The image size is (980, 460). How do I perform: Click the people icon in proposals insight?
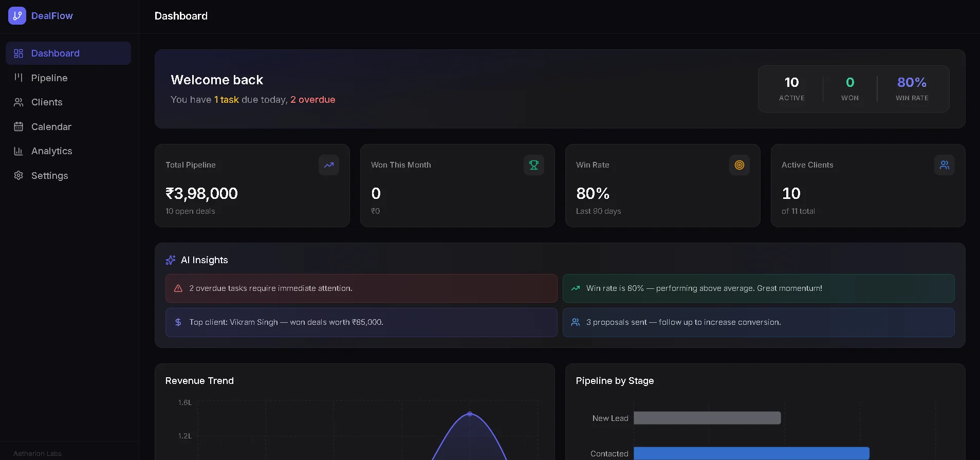pos(576,322)
